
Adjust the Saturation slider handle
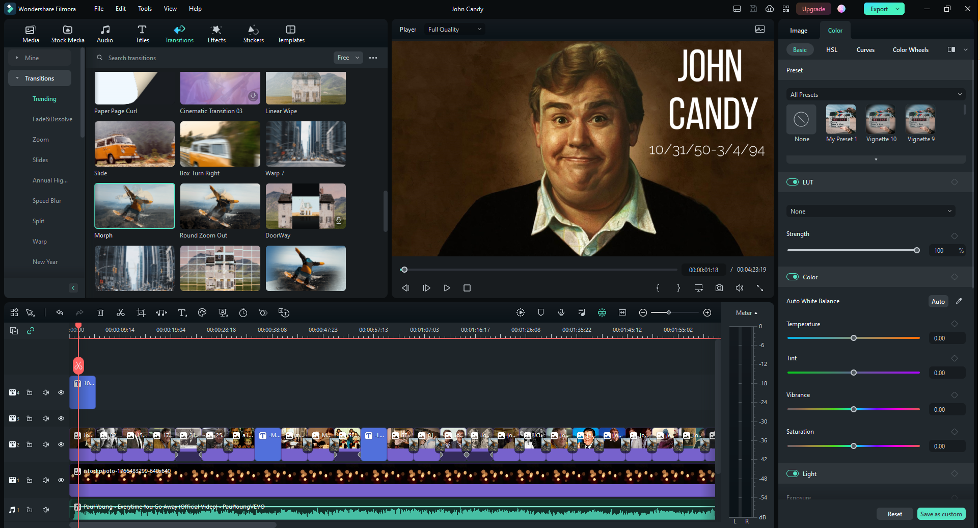point(854,446)
